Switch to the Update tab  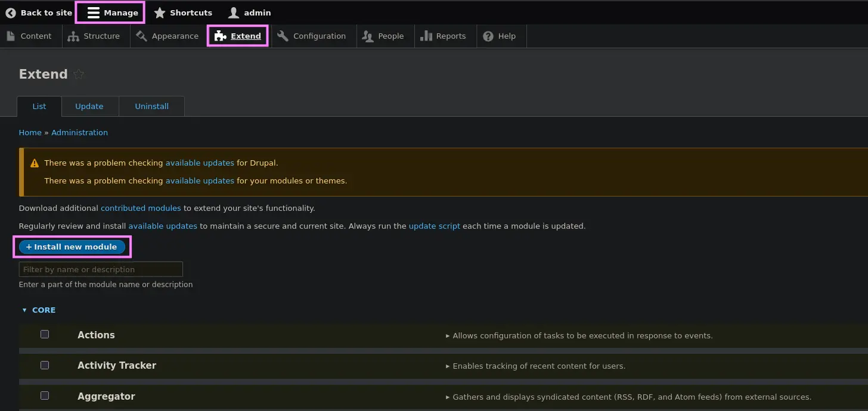89,107
